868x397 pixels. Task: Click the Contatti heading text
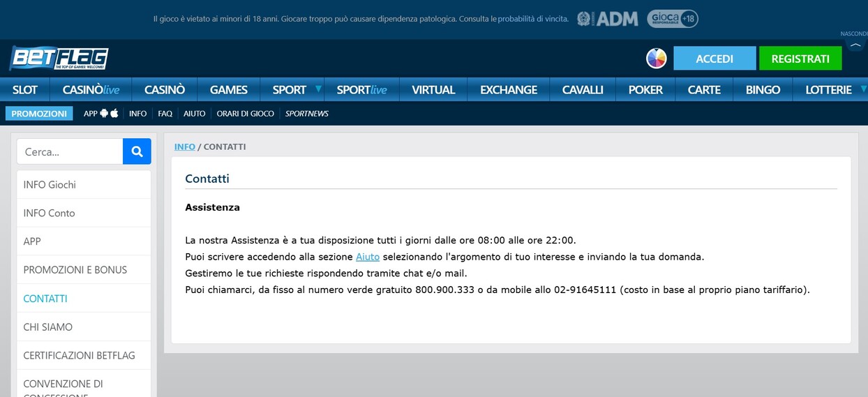tap(207, 179)
